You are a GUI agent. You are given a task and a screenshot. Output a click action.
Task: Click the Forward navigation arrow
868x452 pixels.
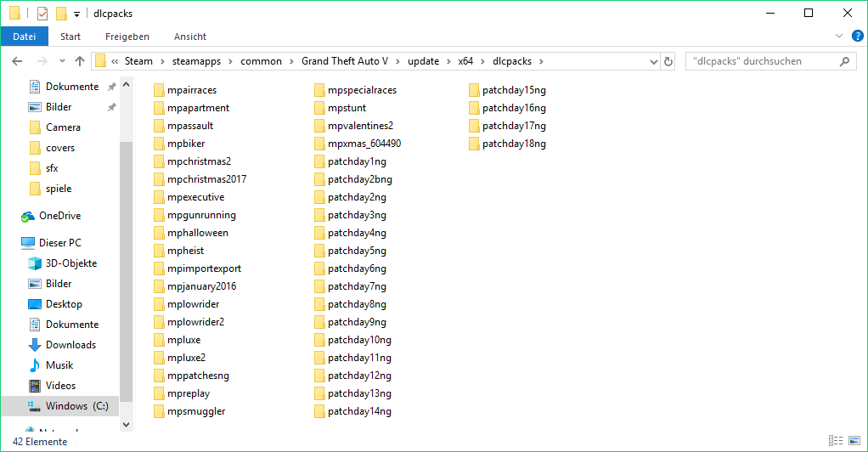coord(42,61)
